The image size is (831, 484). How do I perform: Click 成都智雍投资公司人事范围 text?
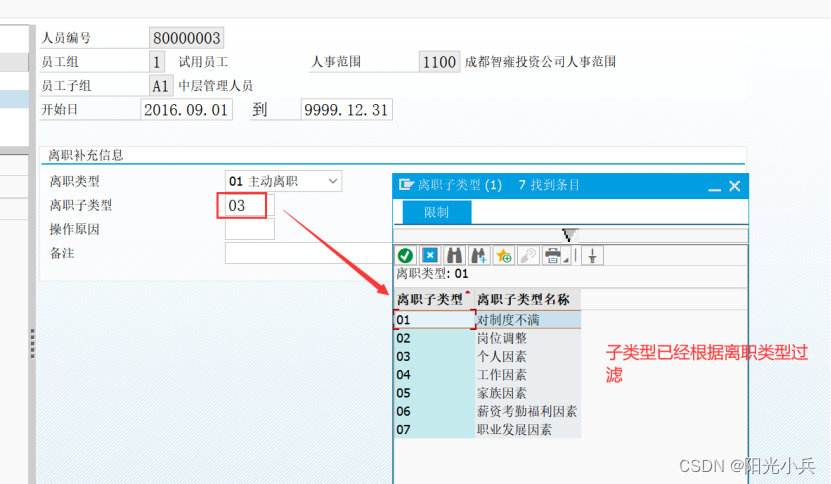[x=541, y=62]
